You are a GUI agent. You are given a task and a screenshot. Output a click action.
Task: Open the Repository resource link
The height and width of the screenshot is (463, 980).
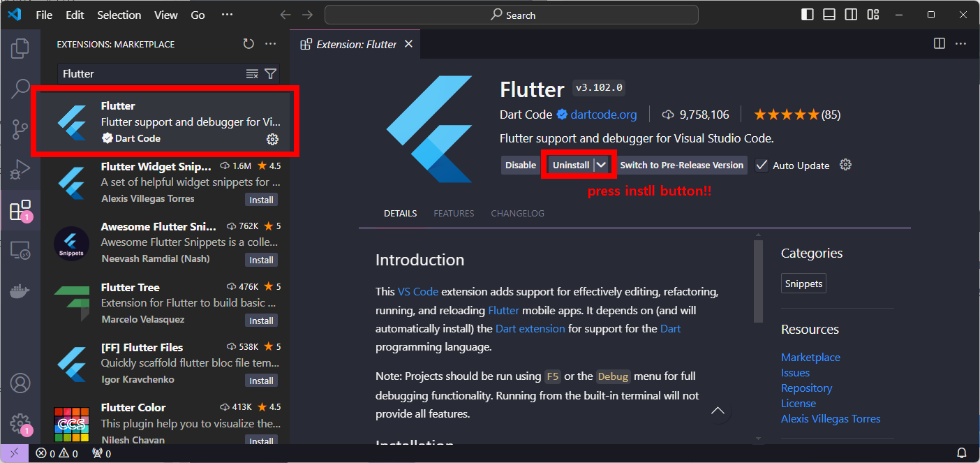806,388
